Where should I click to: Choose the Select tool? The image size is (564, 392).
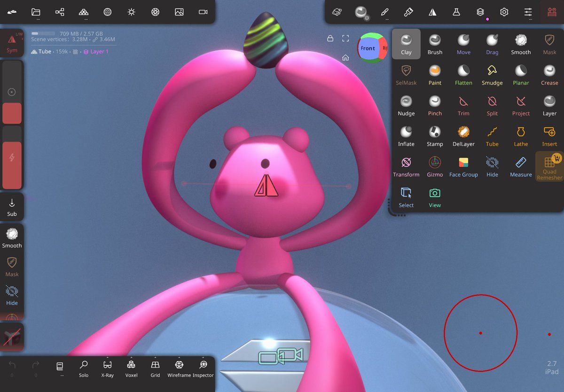click(406, 197)
